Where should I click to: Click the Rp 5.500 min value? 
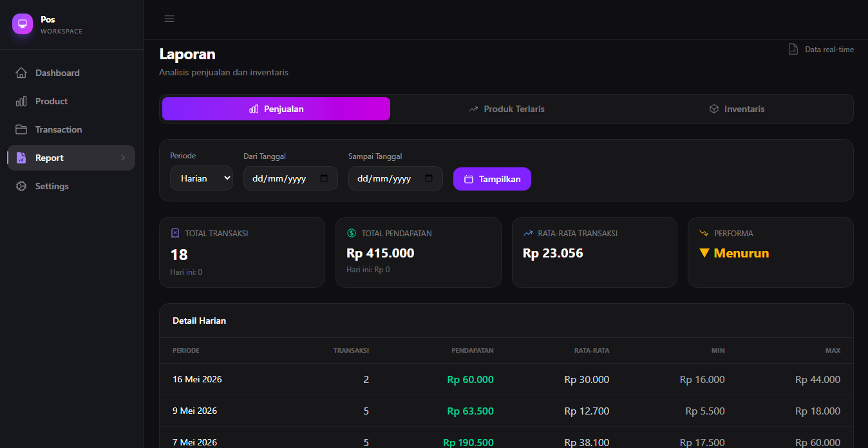coord(705,411)
